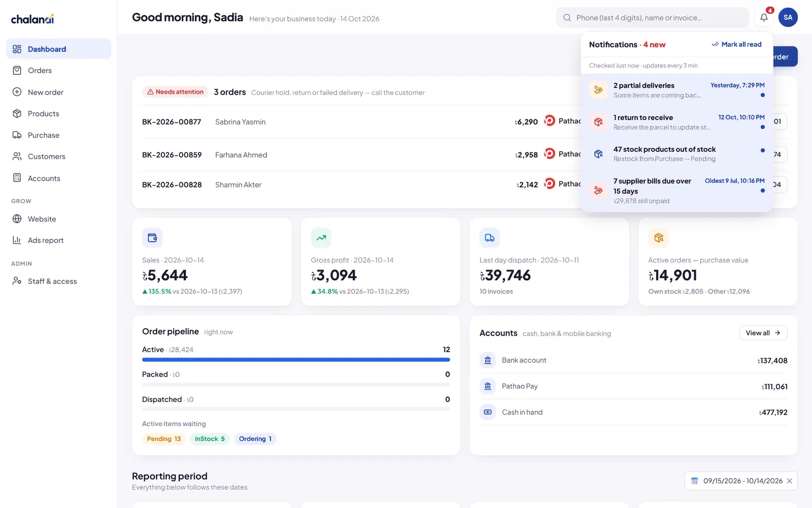This screenshot has width=812, height=508.
Task: Click the Last day dispatch truck icon
Action: pyautogui.click(x=490, y=238)
